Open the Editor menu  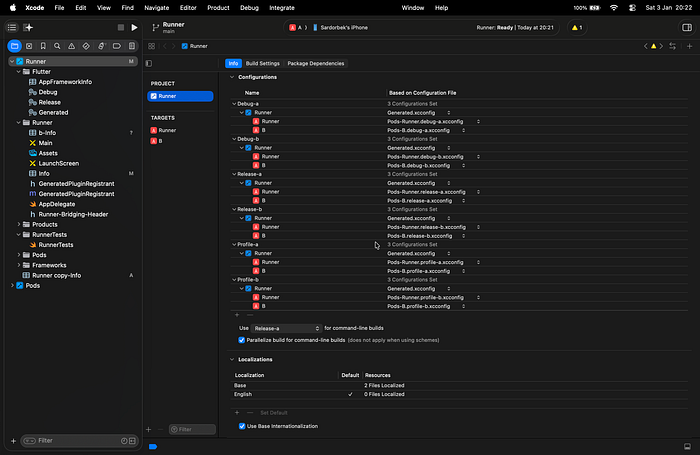click(x=188, y=8)
